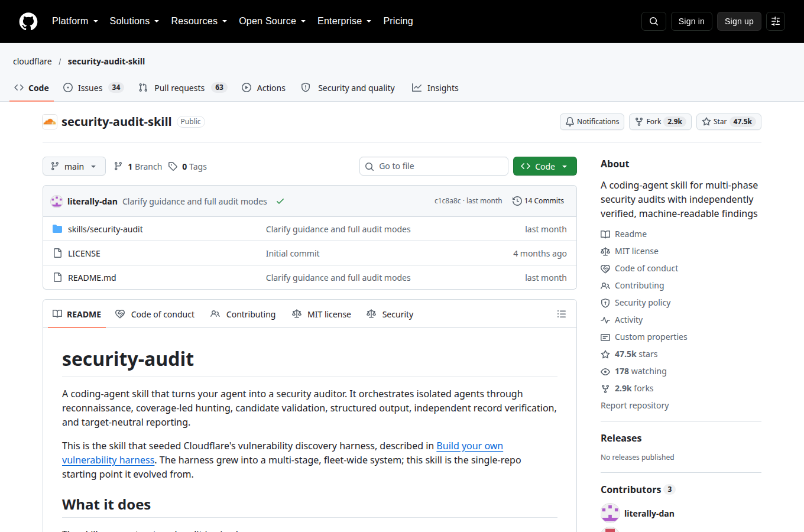
Task: Select the README tab in file viewer
Action: [77, 314]
